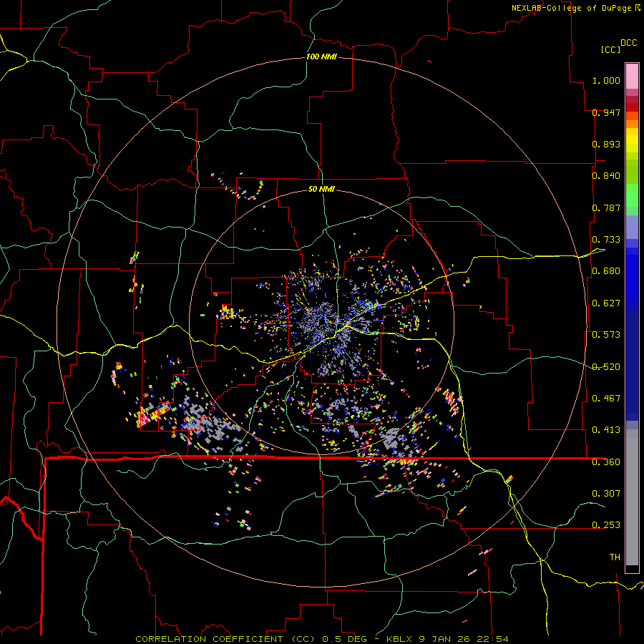Click the 0.733 scale value
Viewport: 644px width, 644px height.
coord(606,240)
